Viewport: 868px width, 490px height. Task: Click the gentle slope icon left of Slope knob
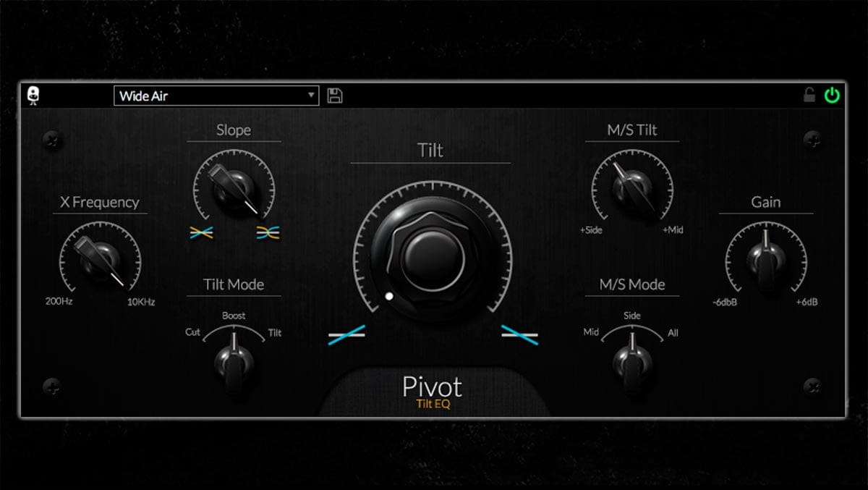(x=201, y=233)
